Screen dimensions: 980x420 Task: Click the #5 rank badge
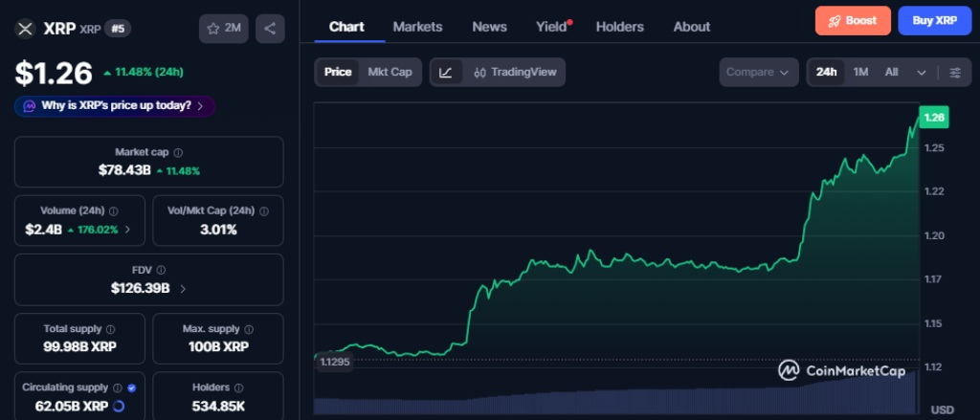(x=118, y=29)
